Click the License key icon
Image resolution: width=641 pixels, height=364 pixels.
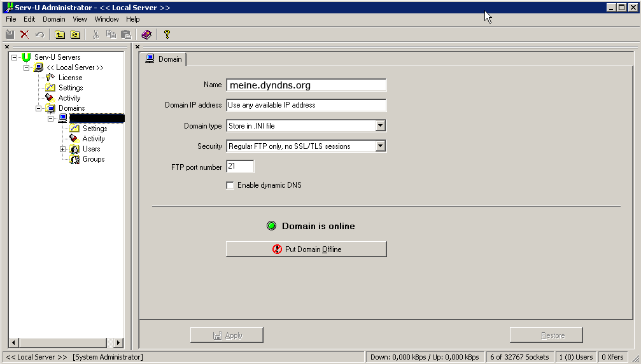click(x=50, y=78)
